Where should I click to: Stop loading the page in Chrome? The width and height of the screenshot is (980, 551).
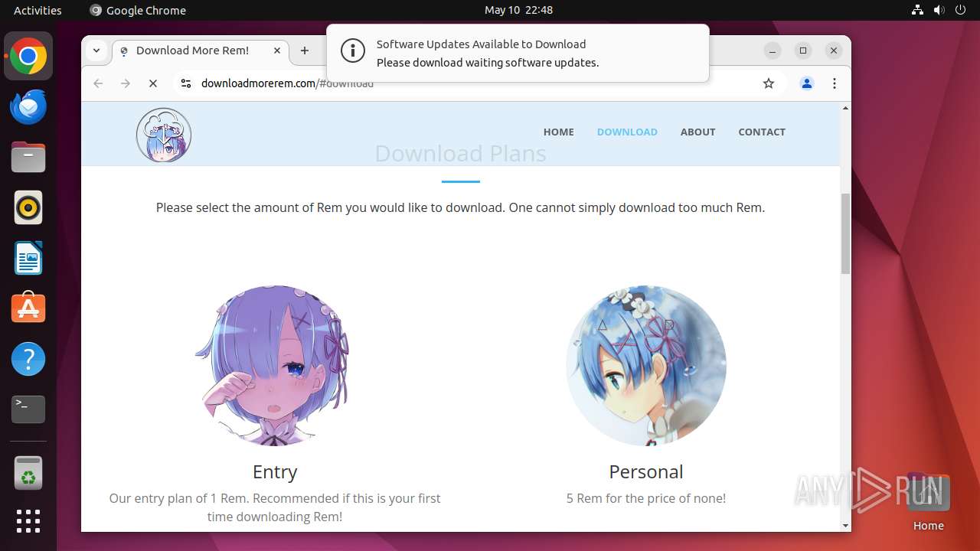153,83
